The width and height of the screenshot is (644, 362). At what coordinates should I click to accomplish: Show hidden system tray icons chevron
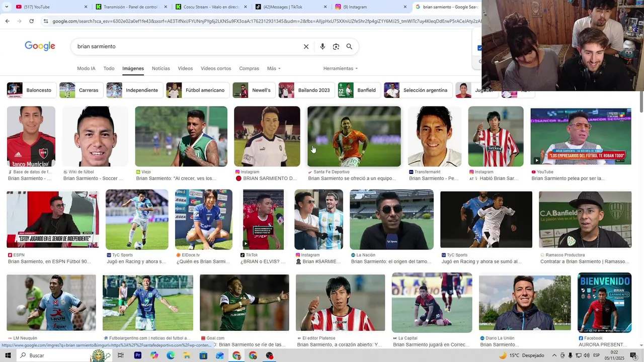click(x=554, y=355)
